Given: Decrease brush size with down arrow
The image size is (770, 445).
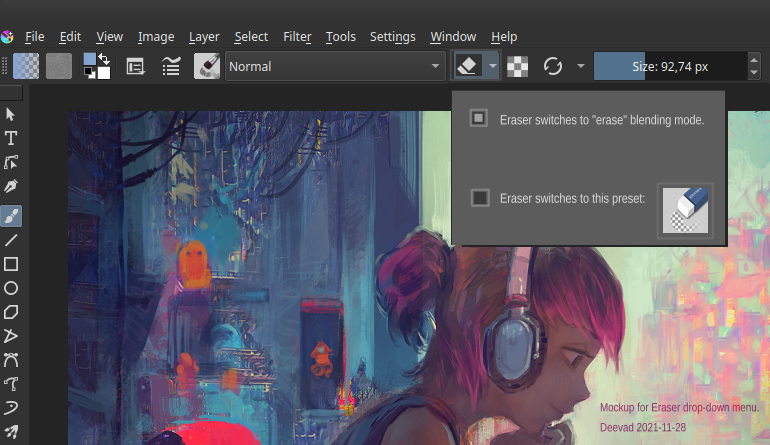Looking at the screenshot, I should click(x=754, y=73).
